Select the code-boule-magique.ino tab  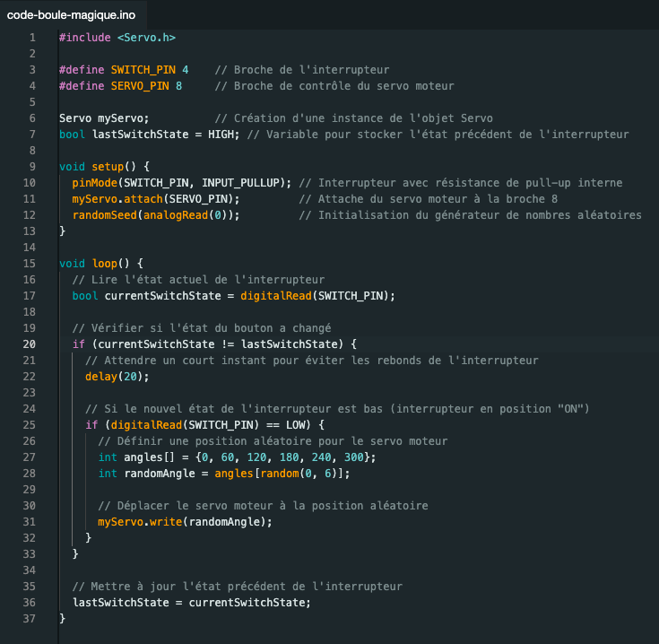(71, 15)
